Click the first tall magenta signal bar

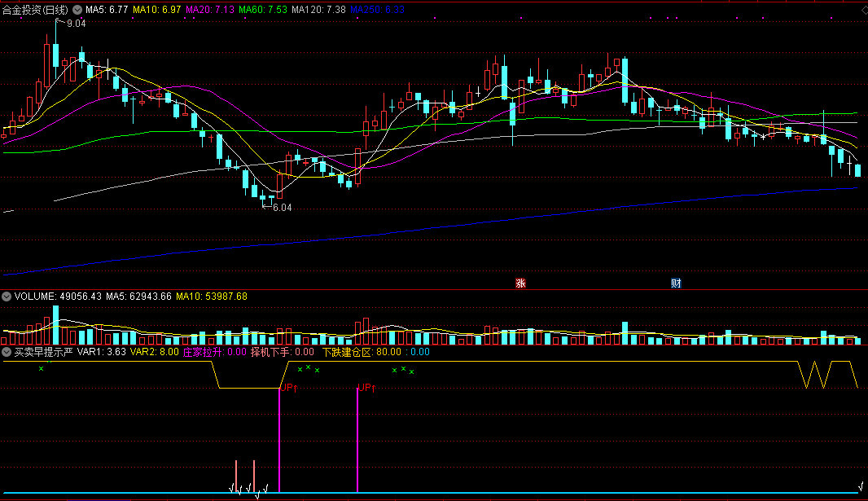point(279,440)
